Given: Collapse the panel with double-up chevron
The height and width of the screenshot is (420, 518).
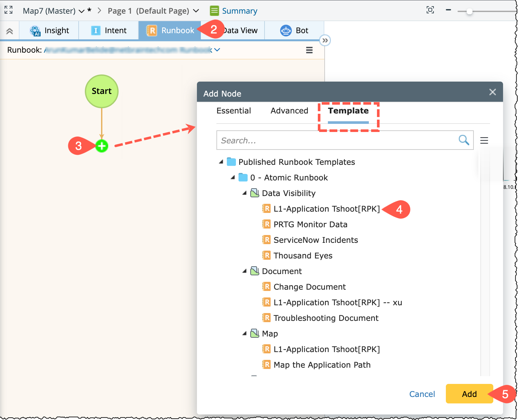Looking at the screenshot, I should (10, 31).
